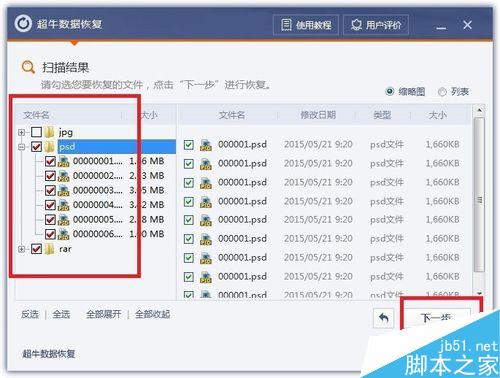Uncheck the 00000001 file checkbox
Viewport: 500px width, 378px height.
pos(50,161)
